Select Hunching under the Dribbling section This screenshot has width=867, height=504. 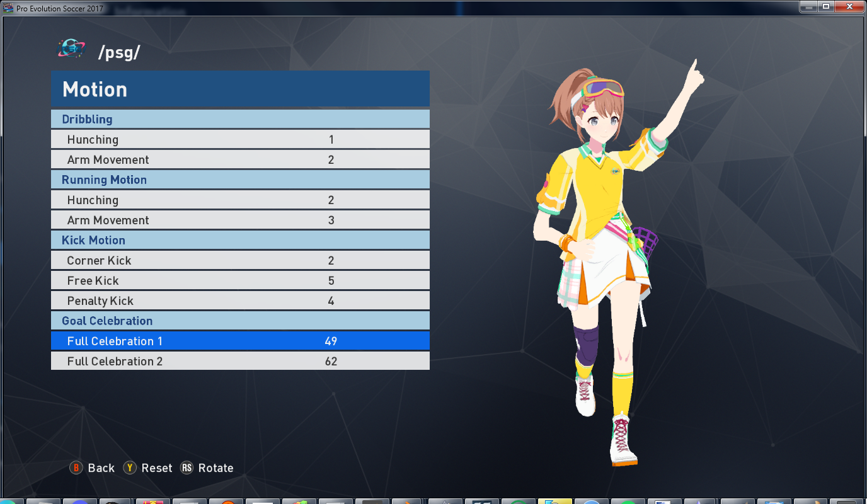tap(240, 139)
